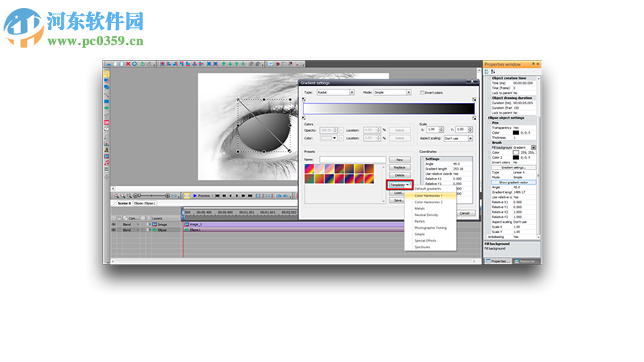Click the blue play Preview button
Viewport: 644px width, 362px height.
coord(202,196)
